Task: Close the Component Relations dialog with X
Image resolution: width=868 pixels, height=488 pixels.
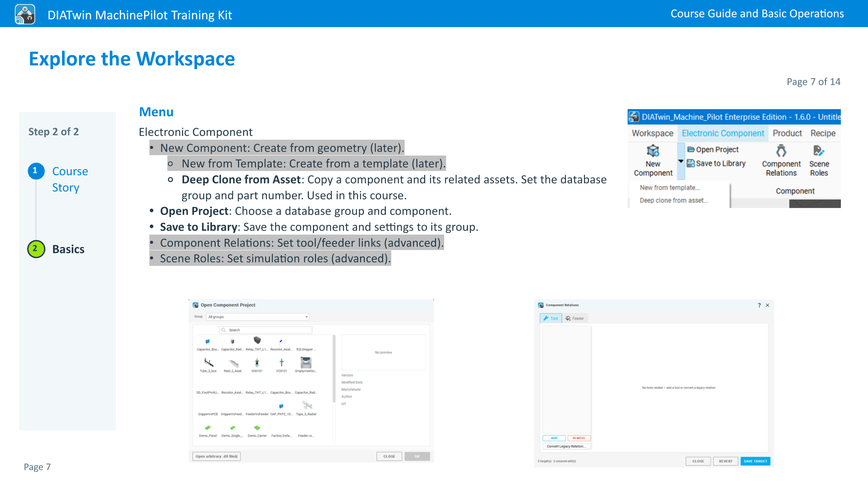Action: coord(768,305)
